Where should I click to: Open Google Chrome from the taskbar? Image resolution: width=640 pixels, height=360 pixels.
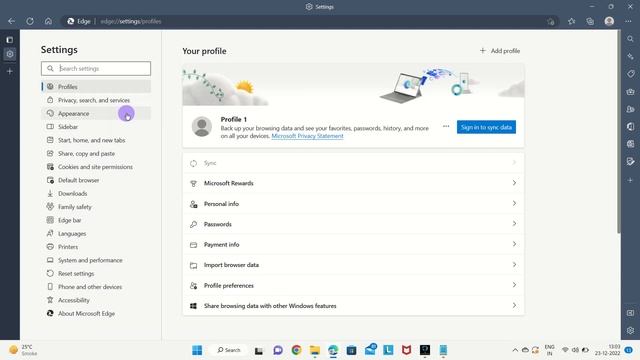point(296,350)
